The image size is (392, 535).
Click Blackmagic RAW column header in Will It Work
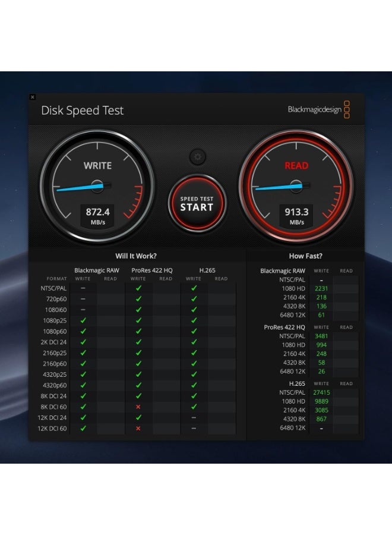[x=97, y=270]
